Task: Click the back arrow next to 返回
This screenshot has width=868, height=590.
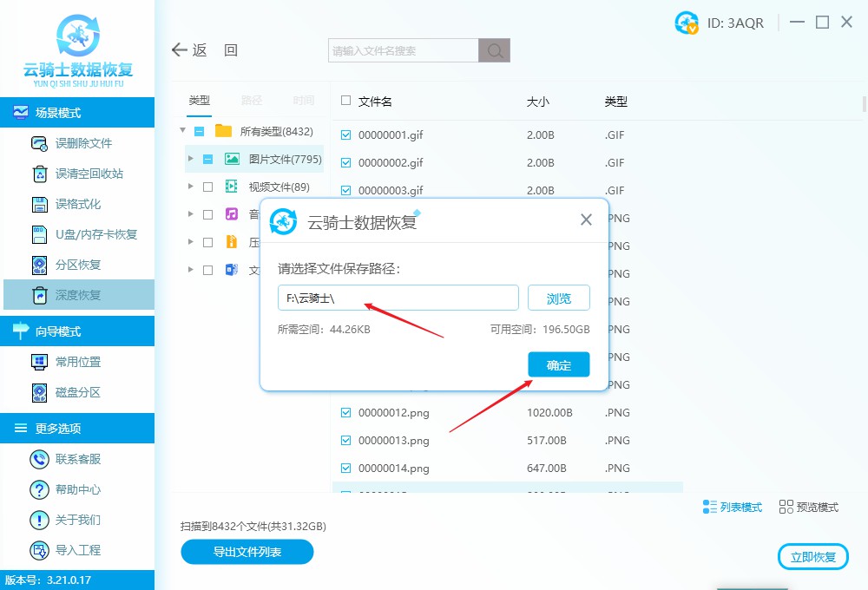Action: pyautogui.click(x=180, y=50)
